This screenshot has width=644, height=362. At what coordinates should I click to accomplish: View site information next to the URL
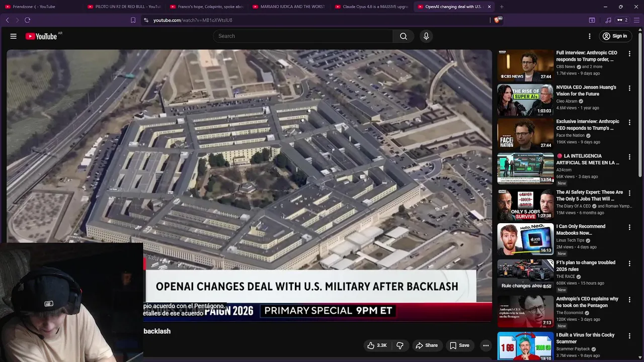(x=146, y=20)
